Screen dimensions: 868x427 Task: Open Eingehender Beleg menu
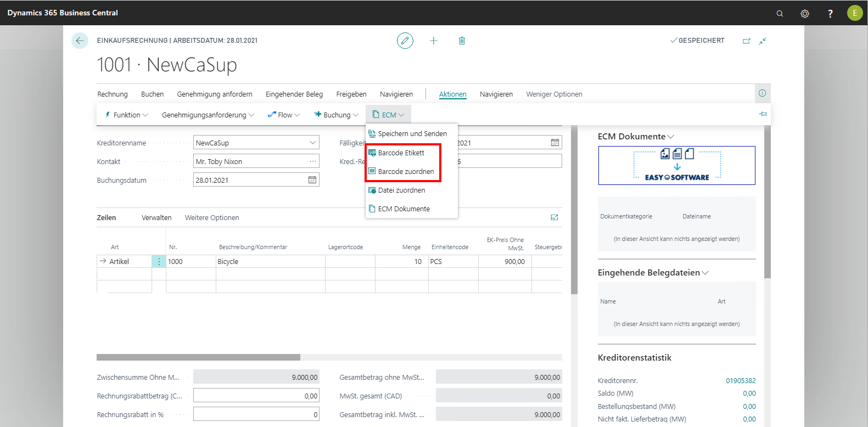coord(294,94)
